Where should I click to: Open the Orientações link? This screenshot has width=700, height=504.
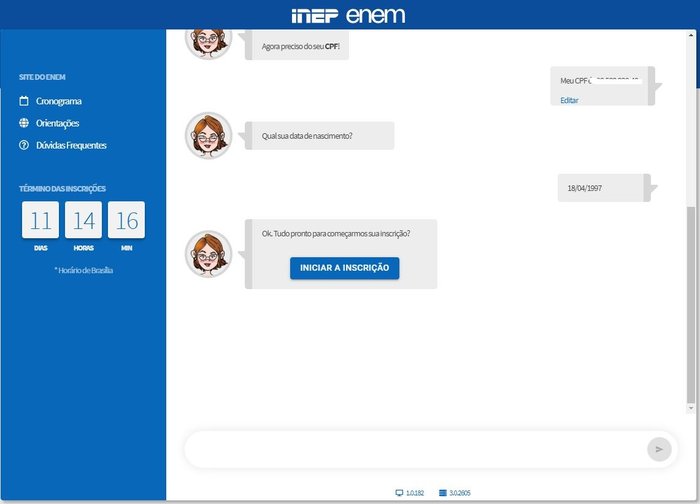point(58,123)
